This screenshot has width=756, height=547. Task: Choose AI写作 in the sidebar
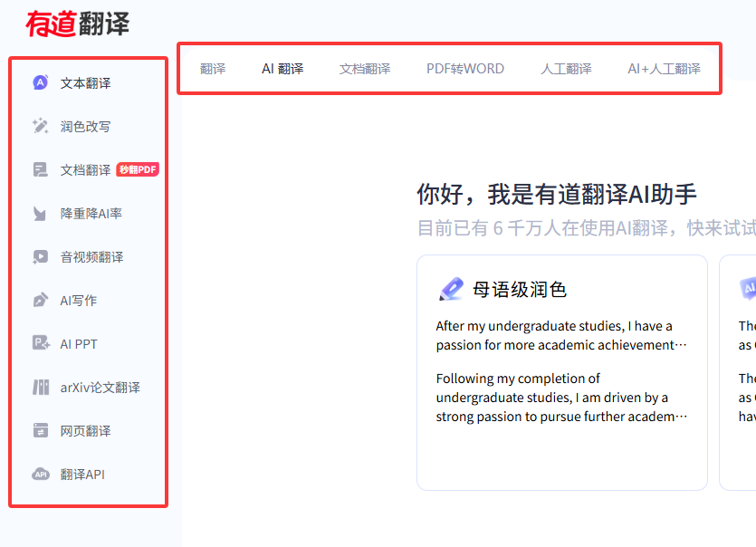click(79, 301)
